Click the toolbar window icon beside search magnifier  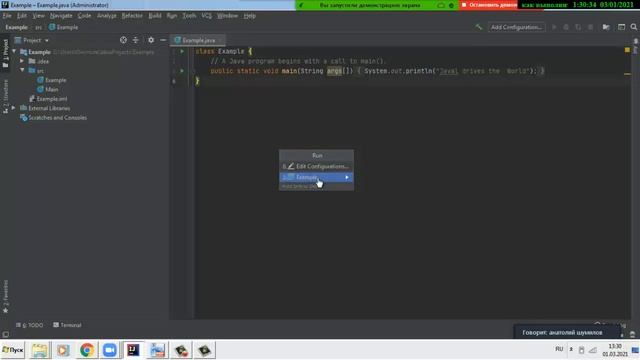pyautogui.click(x=621, y=27)
